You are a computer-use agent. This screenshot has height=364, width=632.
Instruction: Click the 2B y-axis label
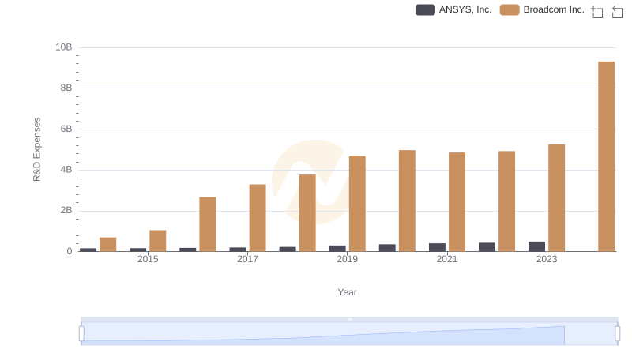(x=66, y=210)
